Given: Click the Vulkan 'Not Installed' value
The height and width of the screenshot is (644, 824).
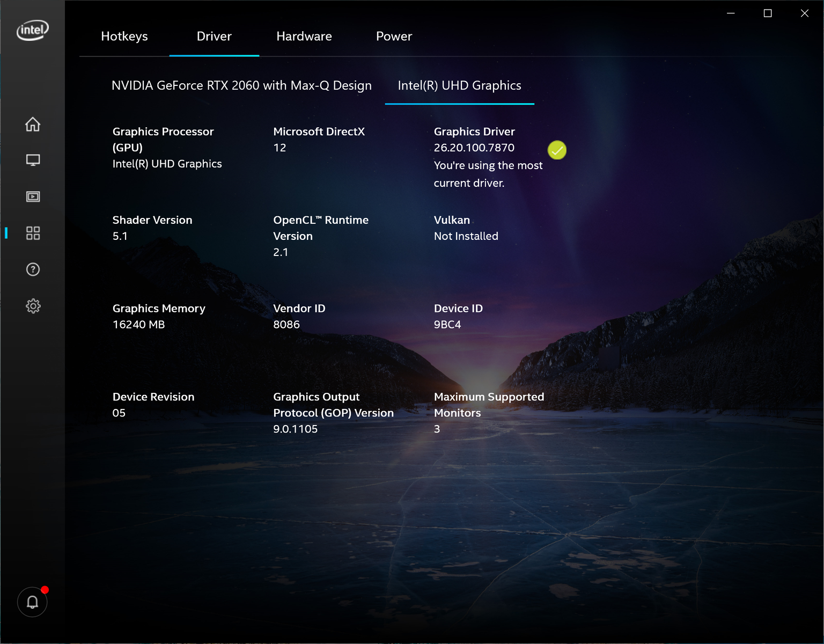Looking at the screenshot, I should click(466, 236).
